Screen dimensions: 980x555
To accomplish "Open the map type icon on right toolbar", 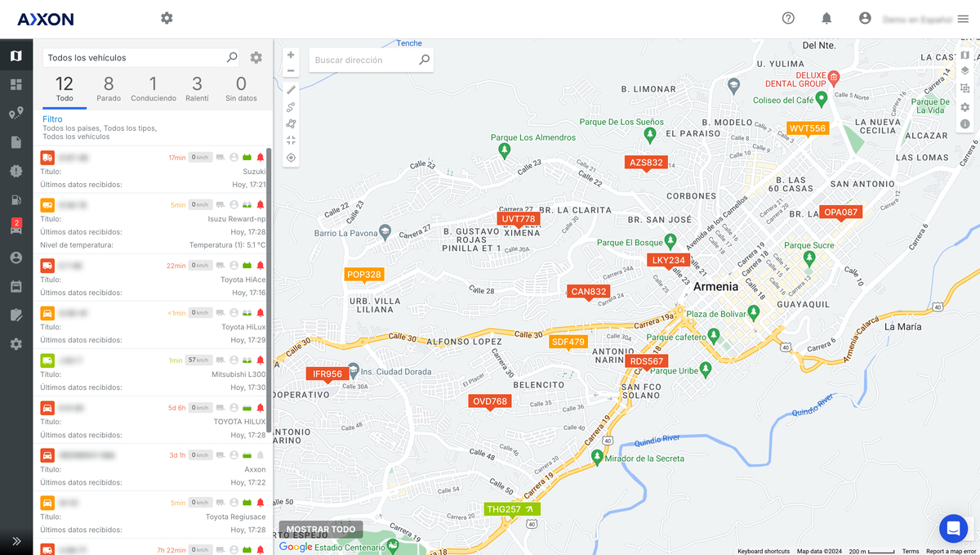I will click(964, 56).
